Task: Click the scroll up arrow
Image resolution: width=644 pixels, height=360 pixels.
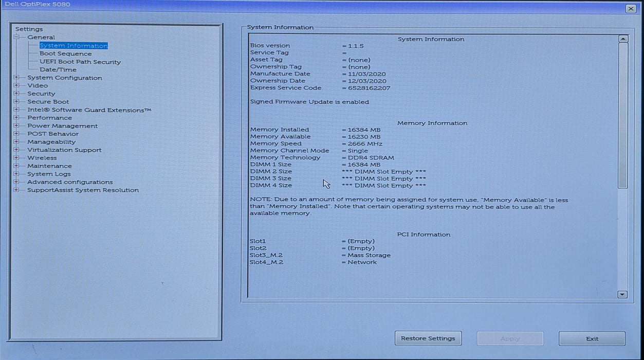Action: coord(622,39)
